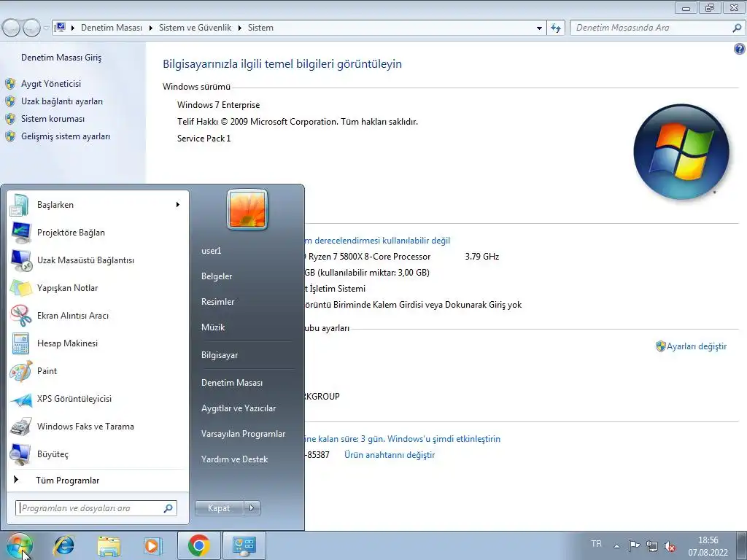Launch Projektöre Bağlan program

97,233
